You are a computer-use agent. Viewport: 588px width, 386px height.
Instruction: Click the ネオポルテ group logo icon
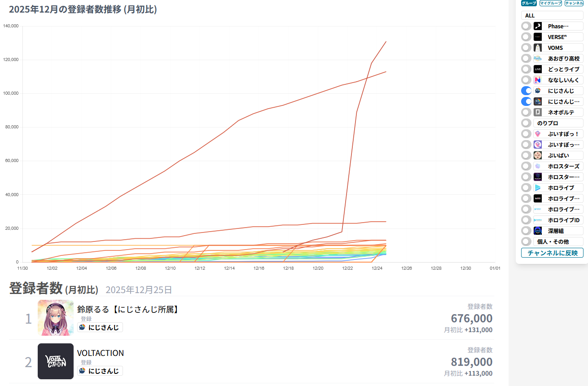pyautogui.click(x=538, y=112)
